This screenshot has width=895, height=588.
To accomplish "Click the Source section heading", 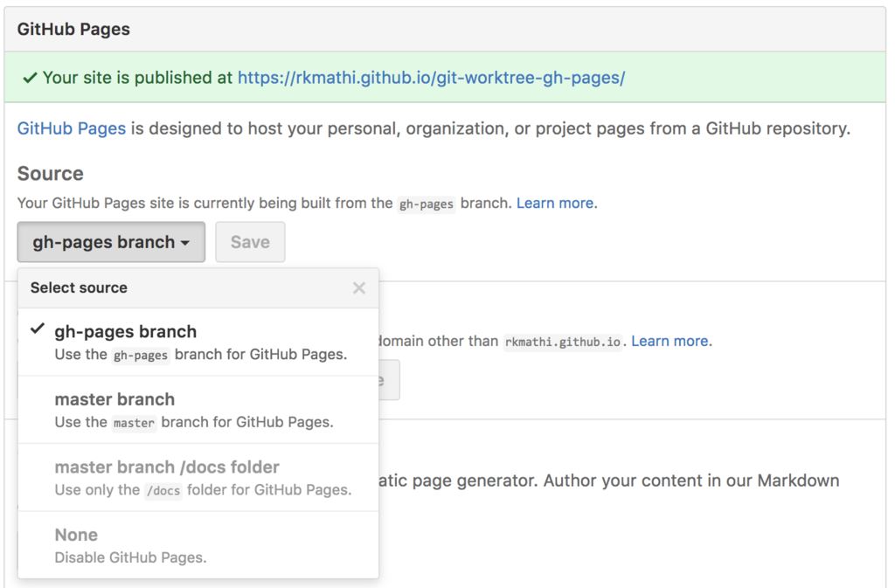I will (x=51, y=174).
